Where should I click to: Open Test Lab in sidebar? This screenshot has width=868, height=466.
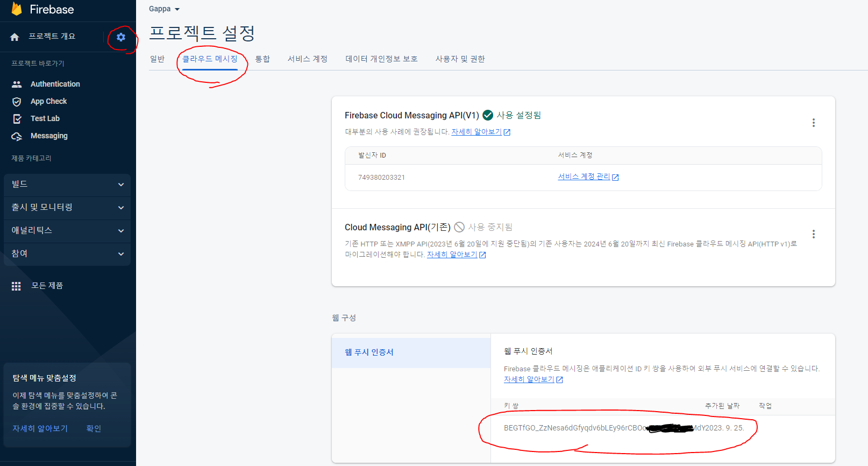(x=45, y=119)
